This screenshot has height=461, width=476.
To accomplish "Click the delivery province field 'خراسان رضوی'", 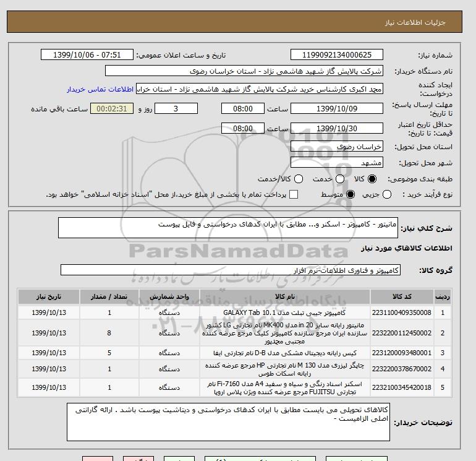I will coord(337,147).
